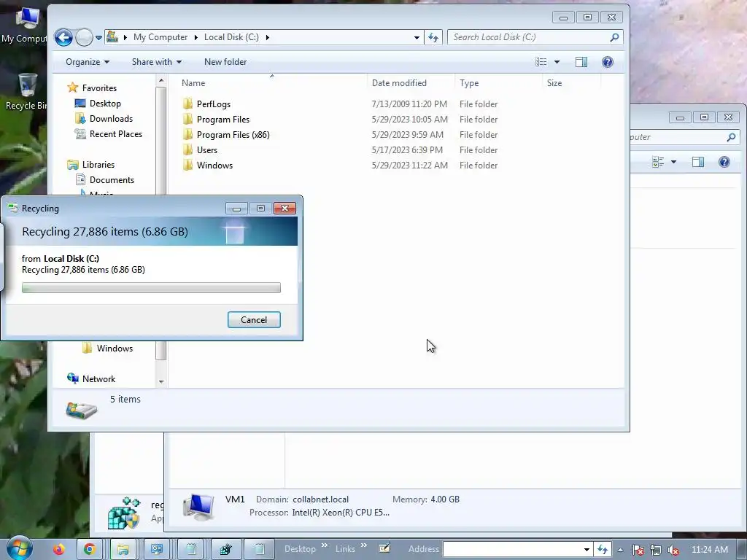Screen dimensions: 747x560
Task: Click the drive icon in the address bar
Action: 112,36
